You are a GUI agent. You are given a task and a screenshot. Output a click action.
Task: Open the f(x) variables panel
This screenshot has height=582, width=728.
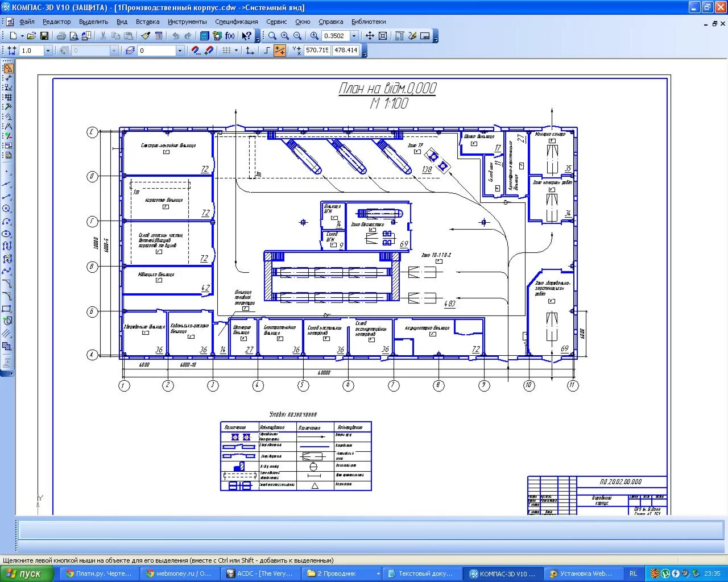point(230,36)
